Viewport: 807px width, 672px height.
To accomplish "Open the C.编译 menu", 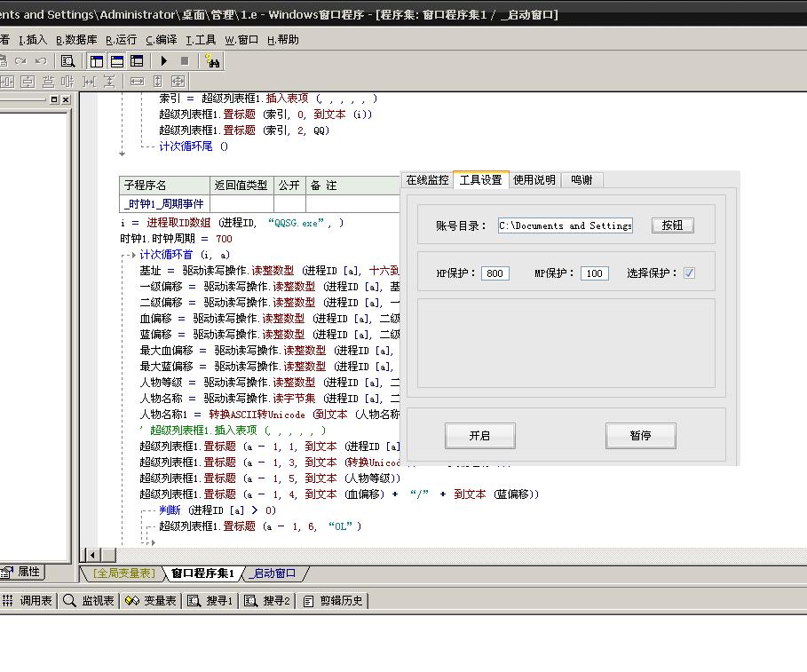I will tap(161, 40).
